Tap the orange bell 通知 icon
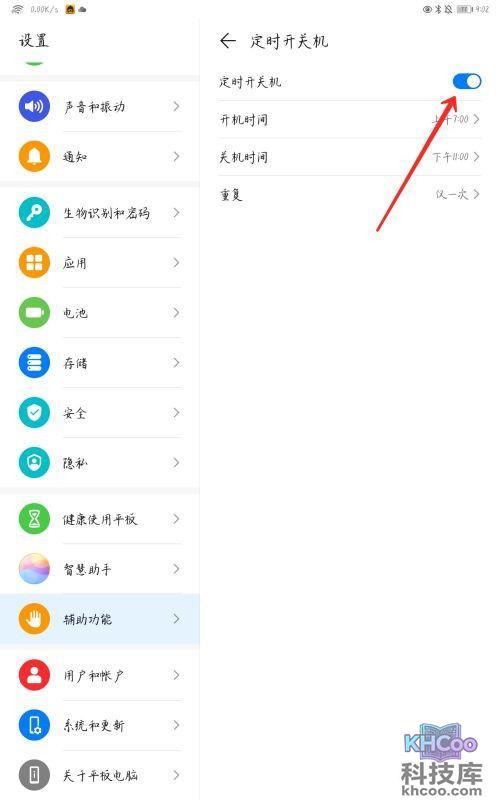Screen dimensions: 500x800 (34, 156)
